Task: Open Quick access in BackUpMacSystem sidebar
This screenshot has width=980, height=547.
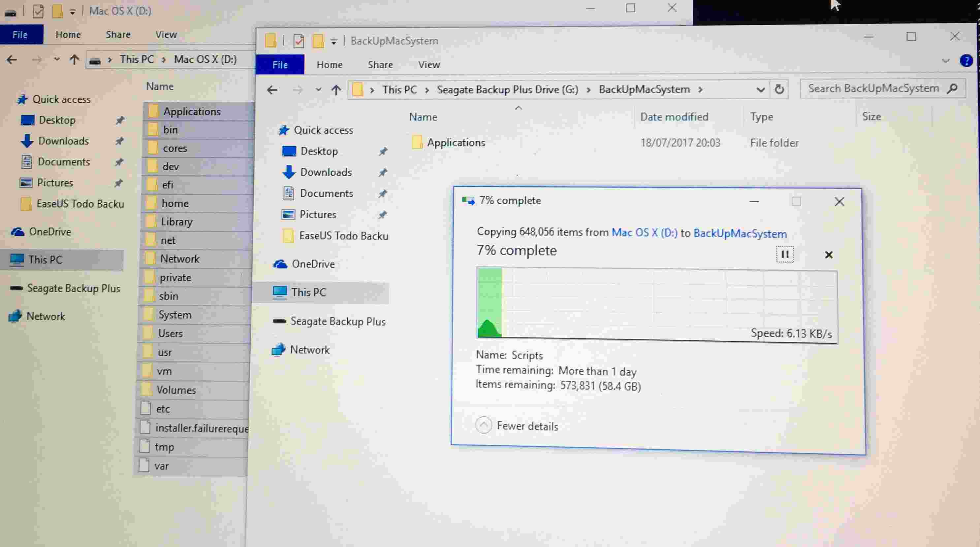Action: click(323, 130)
